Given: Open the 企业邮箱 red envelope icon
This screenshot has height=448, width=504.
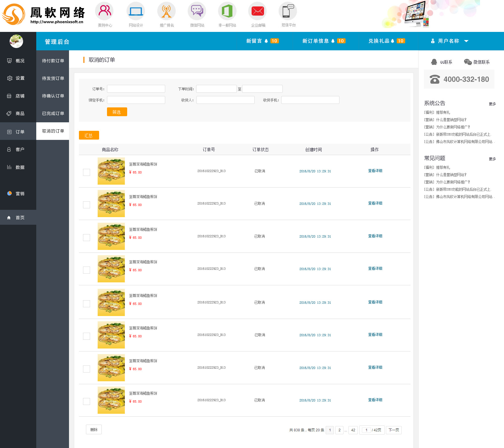Looking at the screenshot, I should pos(258,11).
